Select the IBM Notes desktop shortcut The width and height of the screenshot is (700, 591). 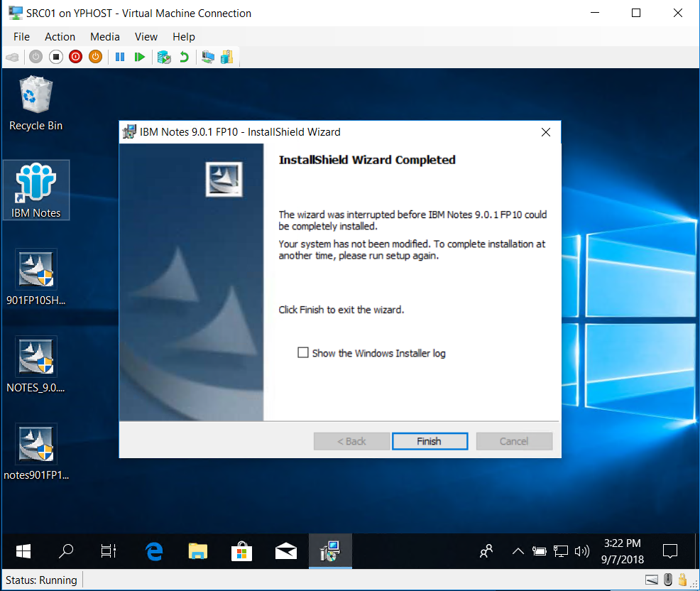[x=36, y=190]
